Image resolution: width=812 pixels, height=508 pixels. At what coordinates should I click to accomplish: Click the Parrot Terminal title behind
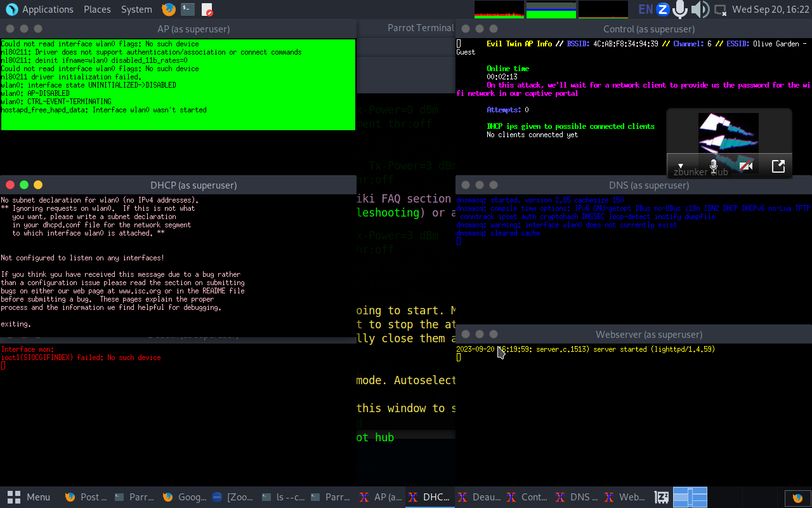click(421, 28)
